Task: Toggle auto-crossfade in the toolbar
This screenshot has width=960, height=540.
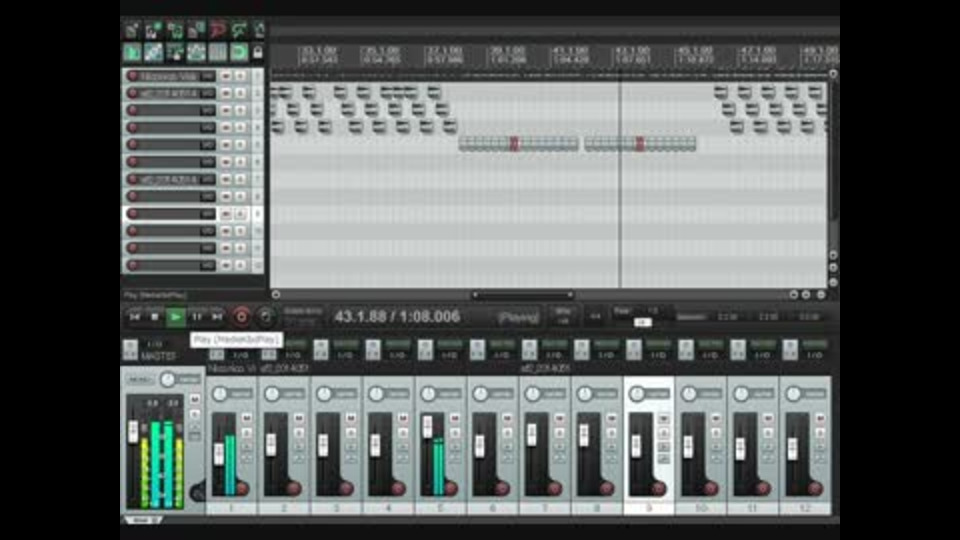Action: [132, 53]
